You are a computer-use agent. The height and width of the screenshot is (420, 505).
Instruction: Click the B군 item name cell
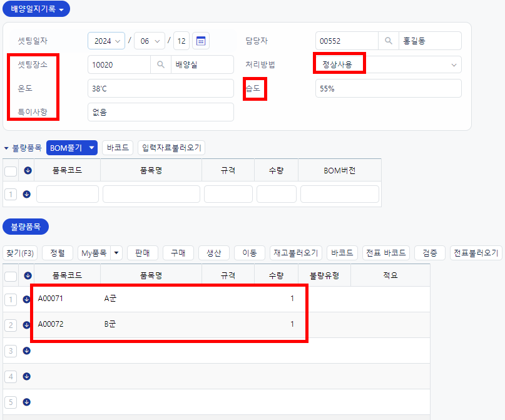[151, 324]
